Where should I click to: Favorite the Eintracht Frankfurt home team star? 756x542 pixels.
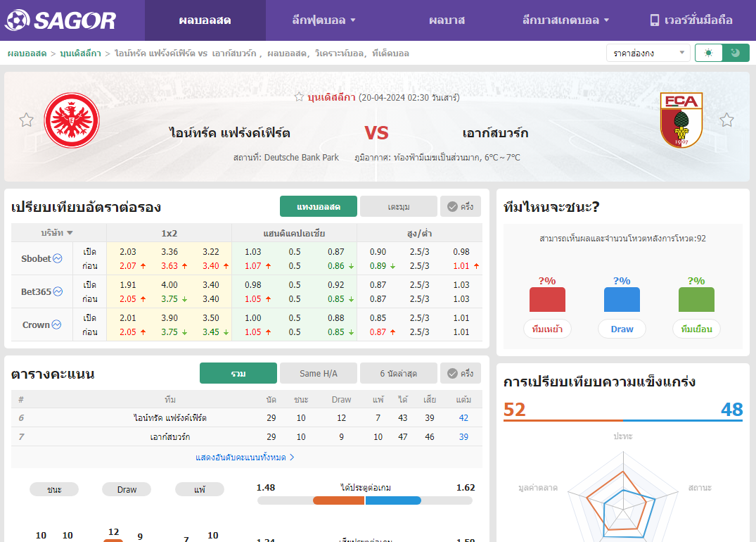coord(27,120)
